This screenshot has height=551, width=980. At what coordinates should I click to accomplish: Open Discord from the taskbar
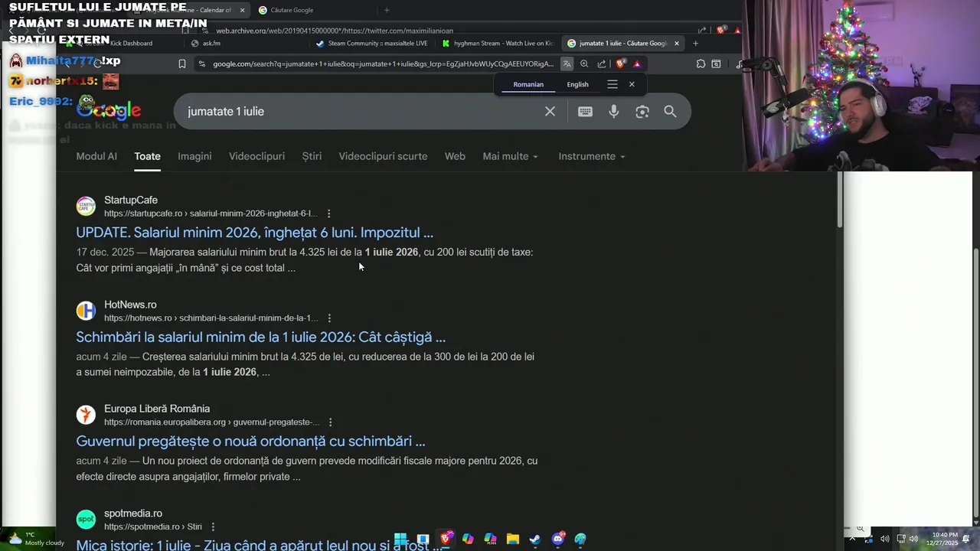tap(558, 539)
